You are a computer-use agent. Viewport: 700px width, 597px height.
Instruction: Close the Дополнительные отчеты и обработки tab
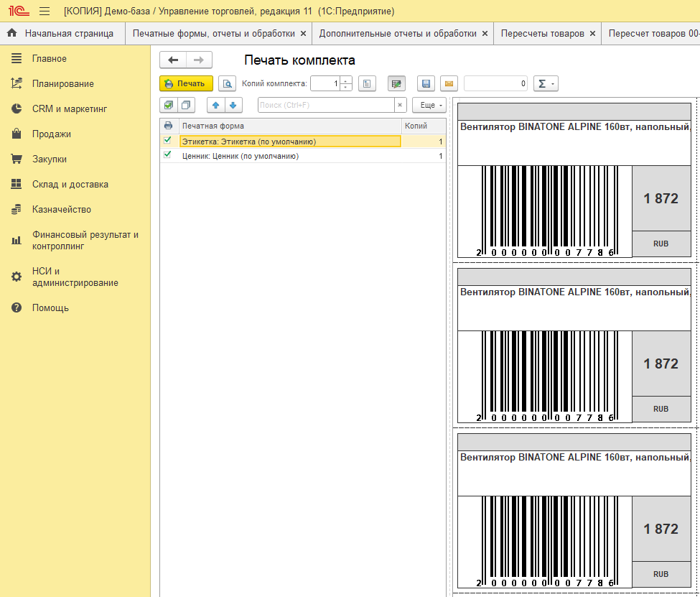point(485,34)
